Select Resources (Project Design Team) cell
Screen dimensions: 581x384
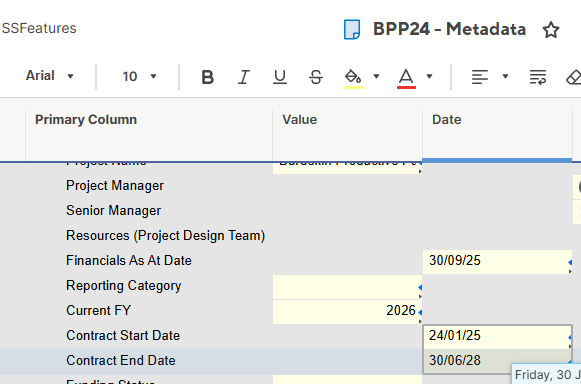pyautogui.click(x=165, y=235)
